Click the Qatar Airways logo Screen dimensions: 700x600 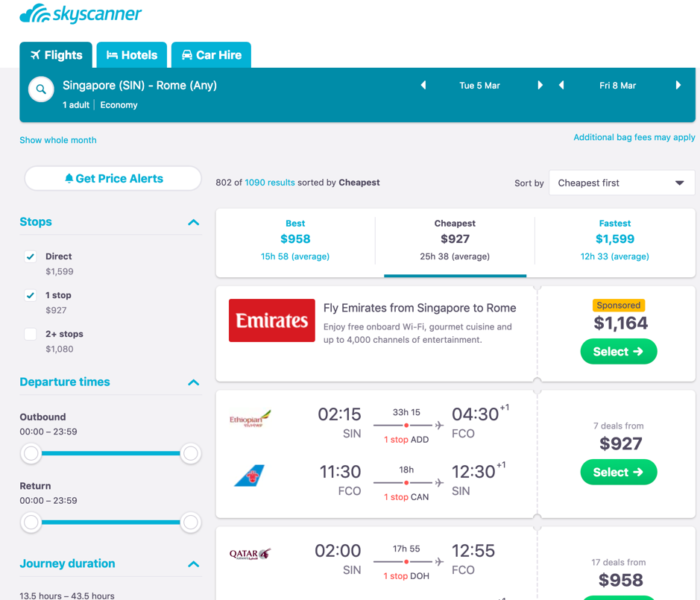pyautogui.click(x=250, y=554)
